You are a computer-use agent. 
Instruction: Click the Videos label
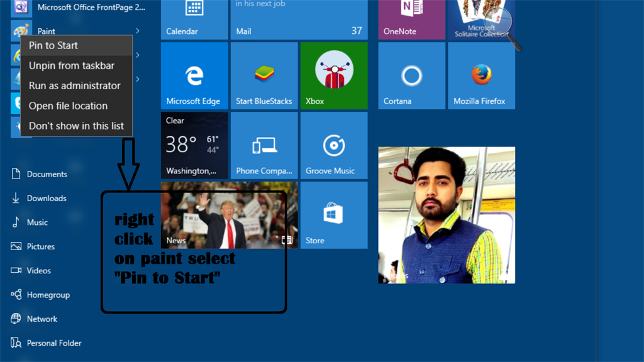38,270
